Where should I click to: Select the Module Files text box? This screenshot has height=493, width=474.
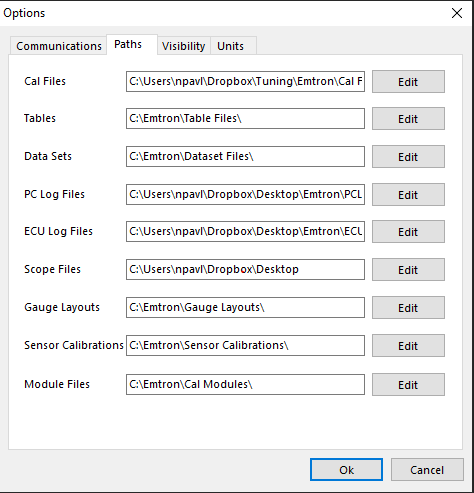tap(245, 384)
